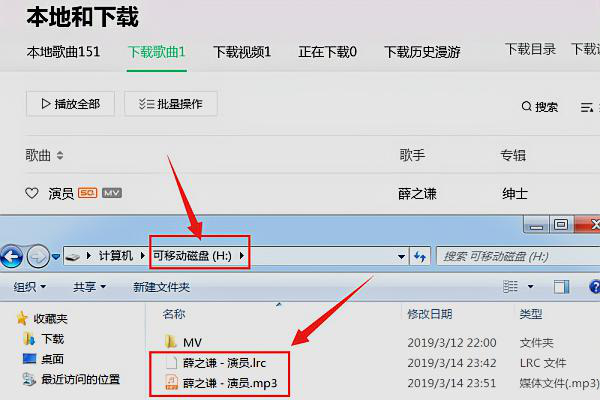This screenshot has height=400, width=600.
Task: Open the 共享 menu
Action: click(x=90, y=287)
